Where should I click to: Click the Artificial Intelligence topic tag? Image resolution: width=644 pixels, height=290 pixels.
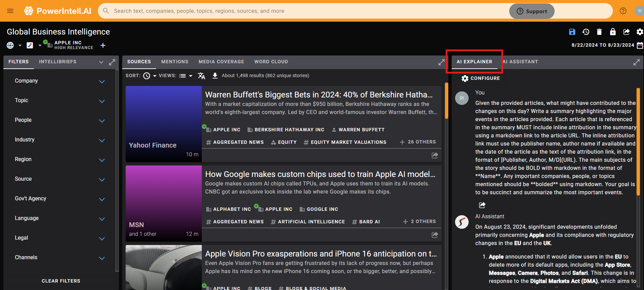(x=308, y=222)
